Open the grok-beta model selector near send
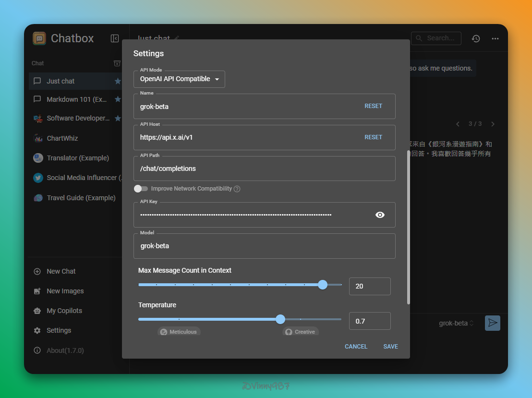 [456, 323]
